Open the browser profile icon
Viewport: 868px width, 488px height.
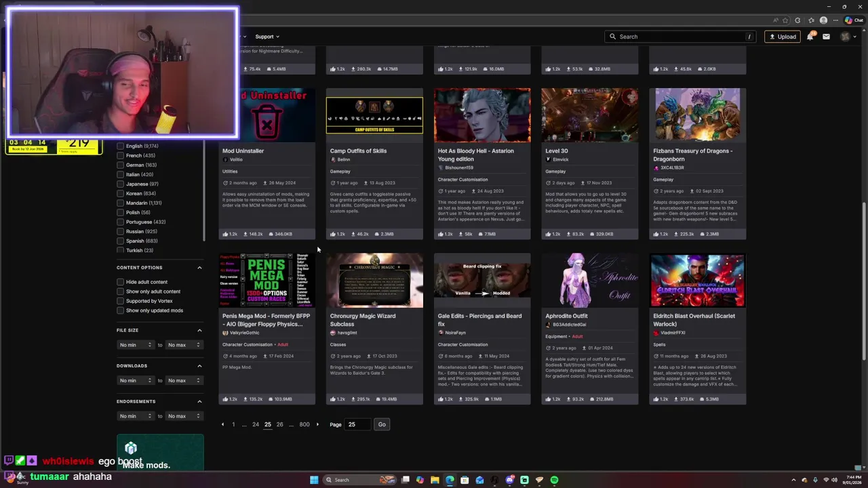[823, 20]
